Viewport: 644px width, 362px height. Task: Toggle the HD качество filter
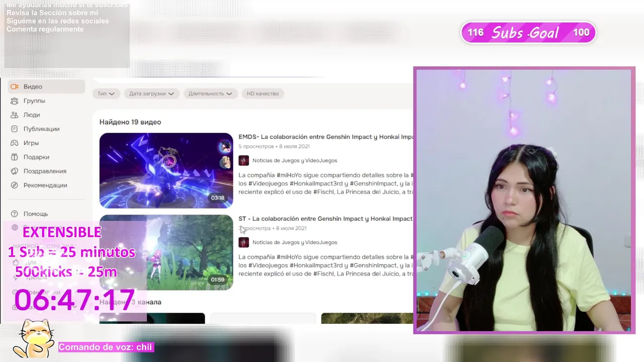click(x=263, y=94)
